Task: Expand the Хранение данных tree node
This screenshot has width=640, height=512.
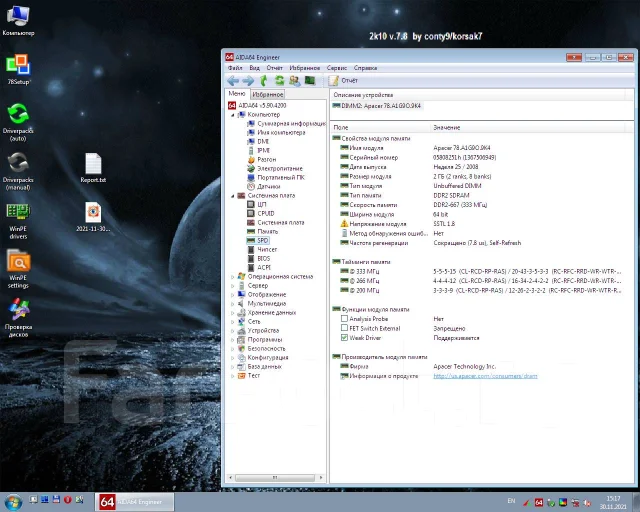Action: [x=233, y=313]
